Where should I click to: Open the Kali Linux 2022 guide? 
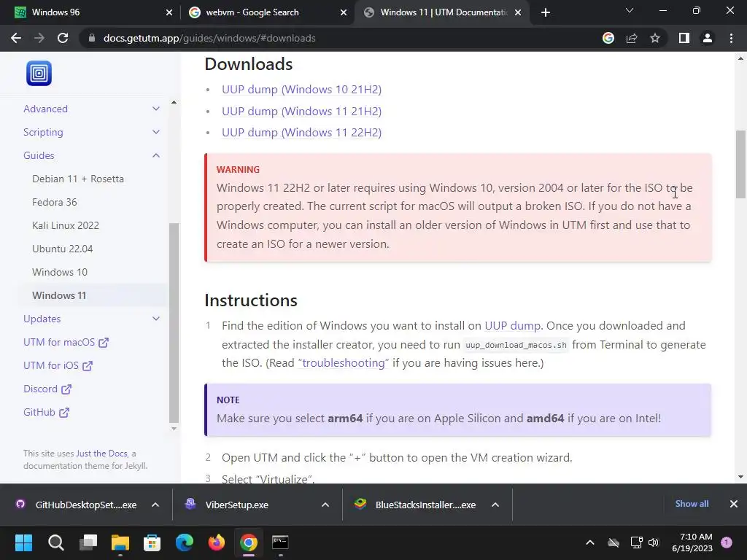click(x=66, y=225)
